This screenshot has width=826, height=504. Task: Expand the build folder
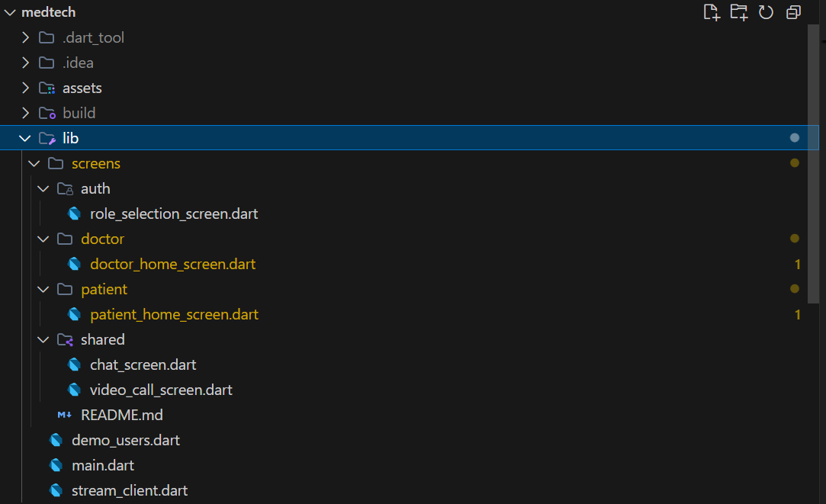25,114
